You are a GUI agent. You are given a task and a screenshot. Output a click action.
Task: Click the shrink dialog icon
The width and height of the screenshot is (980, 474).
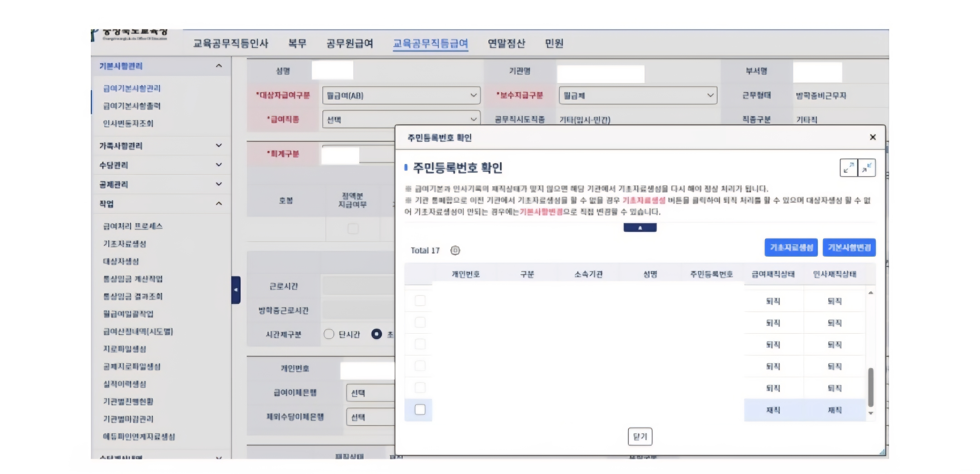click(867, 168)
